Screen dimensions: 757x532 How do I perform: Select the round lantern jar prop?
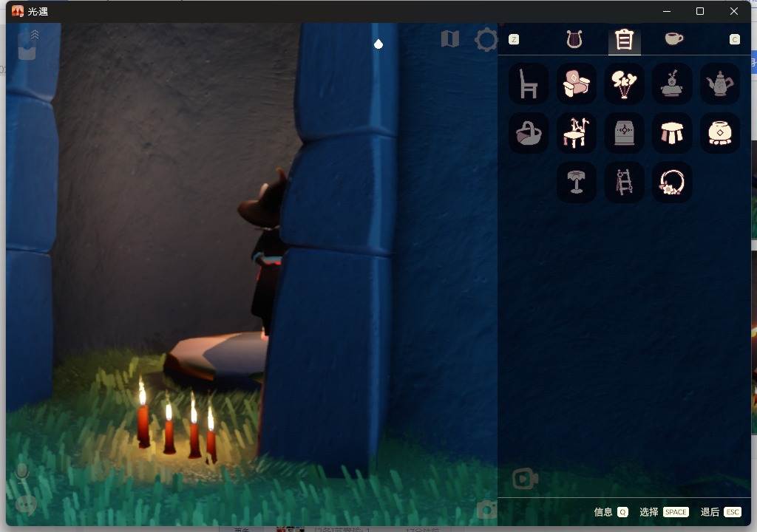(x=719, y=133)
